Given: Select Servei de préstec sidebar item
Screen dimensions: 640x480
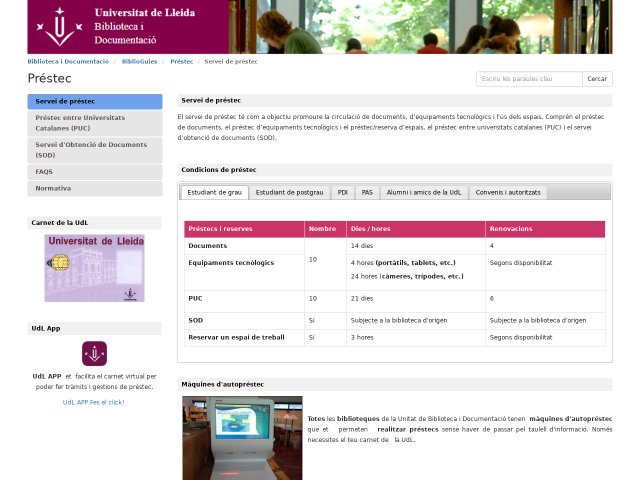Looking at the screenshot, I should (x=94, y=101).
